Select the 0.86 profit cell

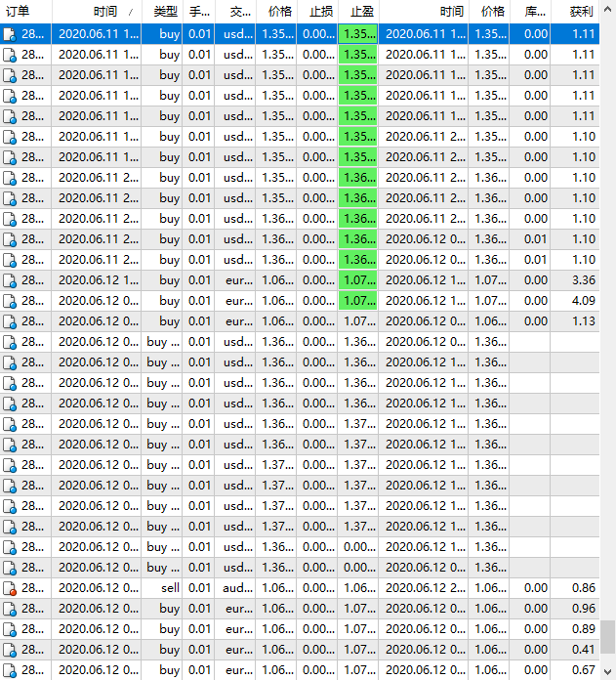click(x=575, y=588)
